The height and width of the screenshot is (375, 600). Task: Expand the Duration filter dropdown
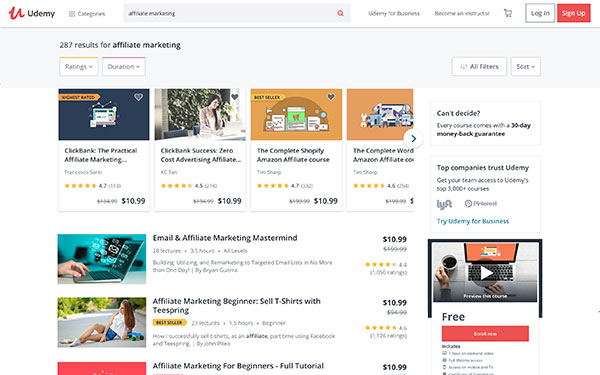point(124,67)
